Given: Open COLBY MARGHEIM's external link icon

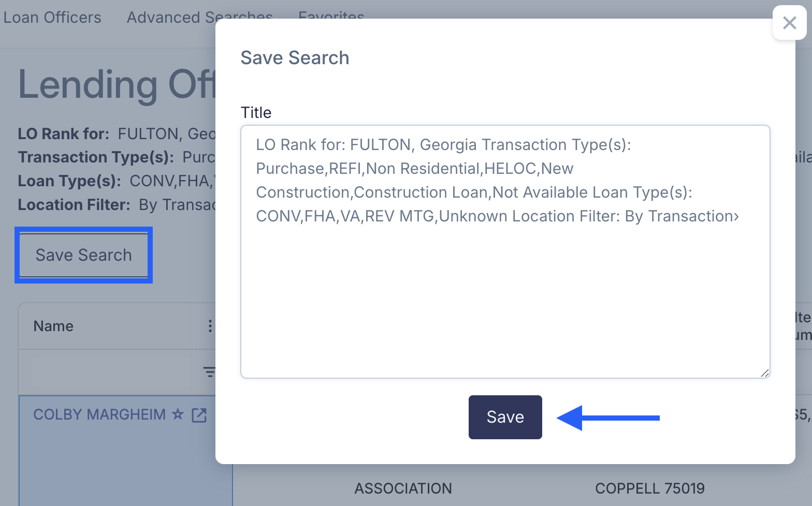Looking at the screenshot, I should tap(199, 415).
